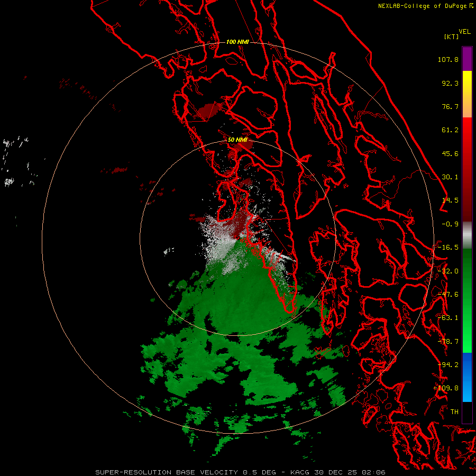Pick the blue segment of the velocity scale
Viewport: 476px width, 476px height.
click(467, 377)
